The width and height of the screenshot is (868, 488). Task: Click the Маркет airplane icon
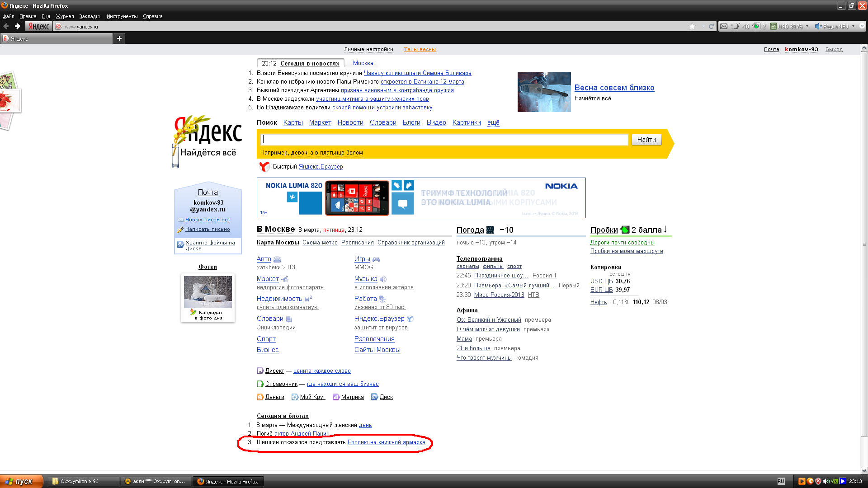pos(285,279)
